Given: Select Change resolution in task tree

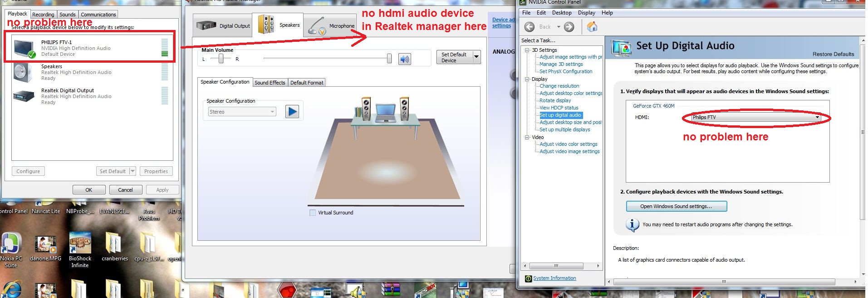Looking at the screenshot, I should click(559, 86).
